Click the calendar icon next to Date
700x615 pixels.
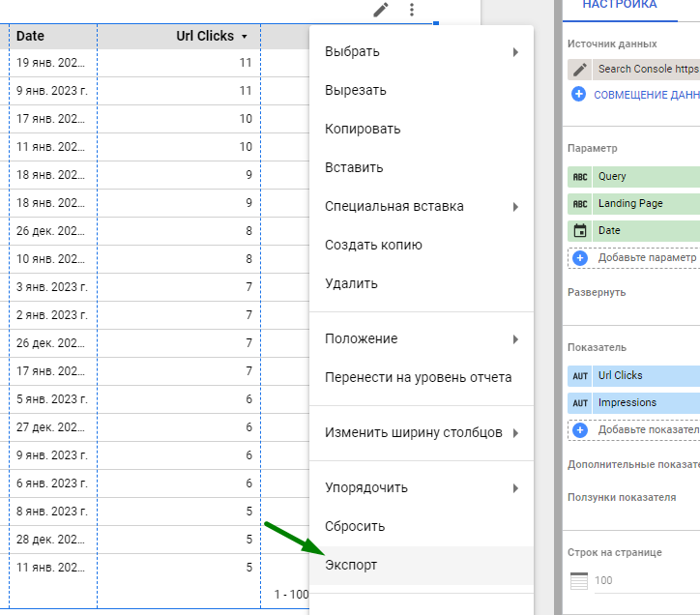[580, 231]
